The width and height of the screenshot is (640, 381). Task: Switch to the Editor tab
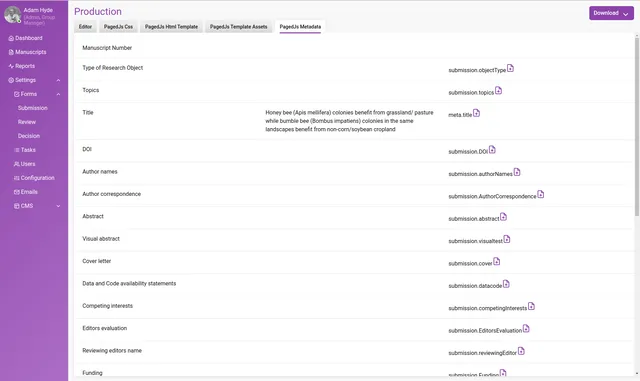click(85, 27)
